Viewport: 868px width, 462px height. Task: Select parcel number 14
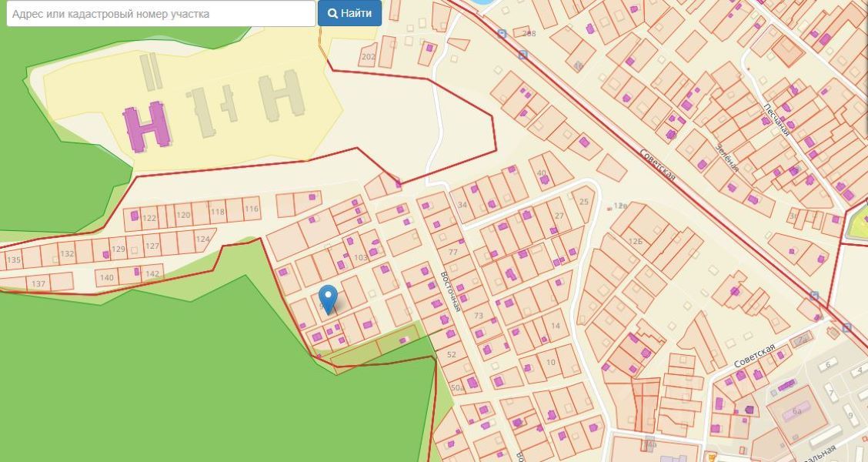[x=556, y=326]
